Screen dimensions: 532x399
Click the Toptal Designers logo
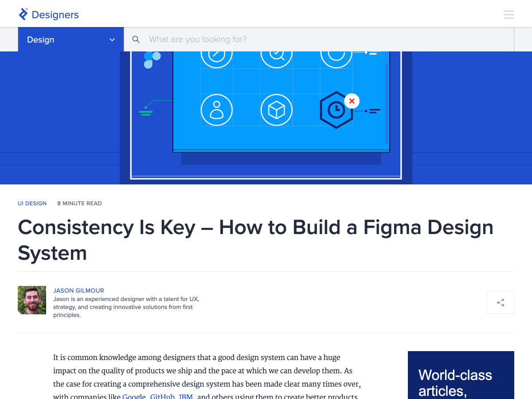coord(48,15)
